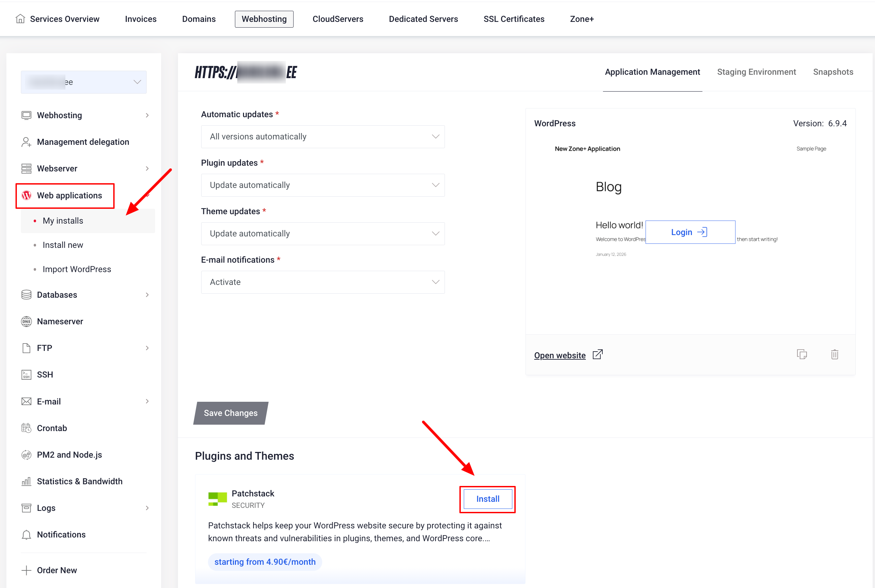Switch to the Staging Environment tab
Screen dimensions: 875x588
tap(756, 72)
